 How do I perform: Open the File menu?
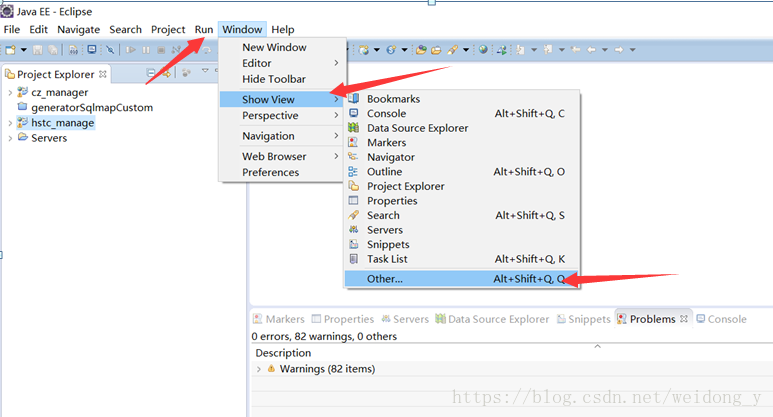pyautogui.click(x=12, y=30)
